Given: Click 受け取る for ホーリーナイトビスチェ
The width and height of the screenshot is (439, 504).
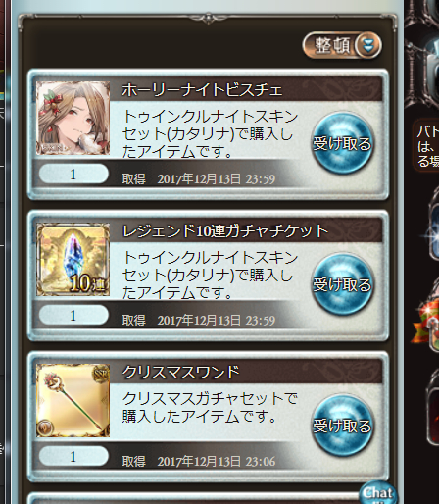Looking at the screenshot, I should point(342,143).
